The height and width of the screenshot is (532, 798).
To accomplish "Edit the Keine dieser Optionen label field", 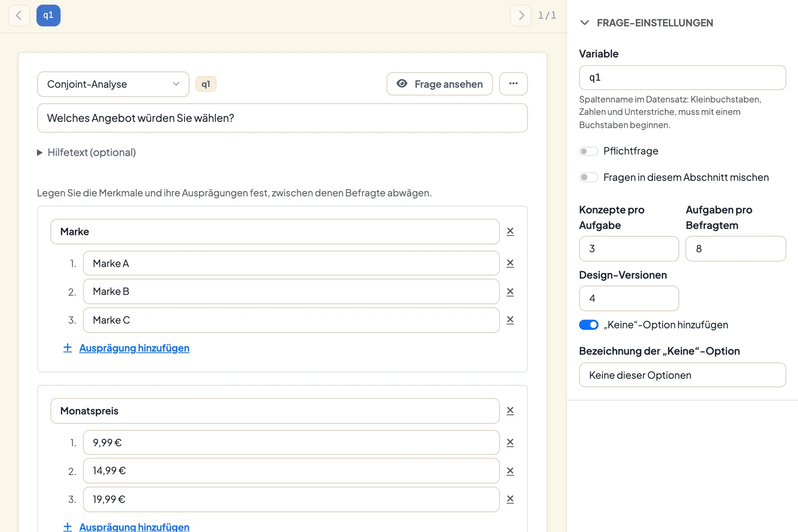I will (x=682, y=375).
